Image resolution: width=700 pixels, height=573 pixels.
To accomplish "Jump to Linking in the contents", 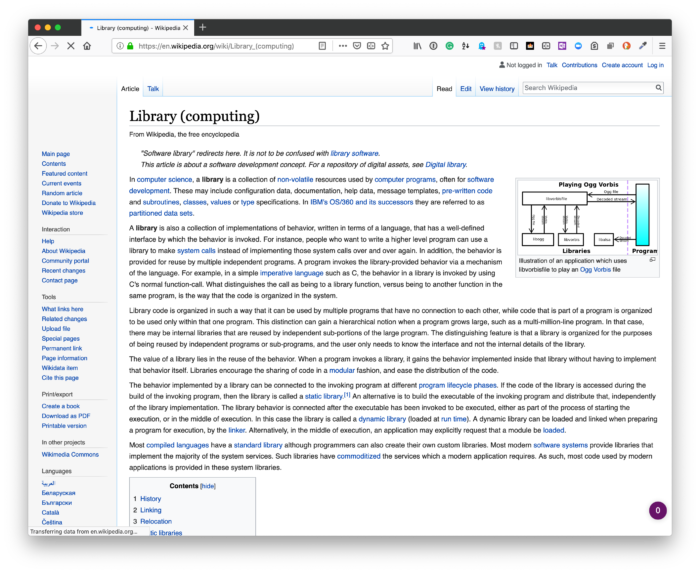I will tap(151, 510).
